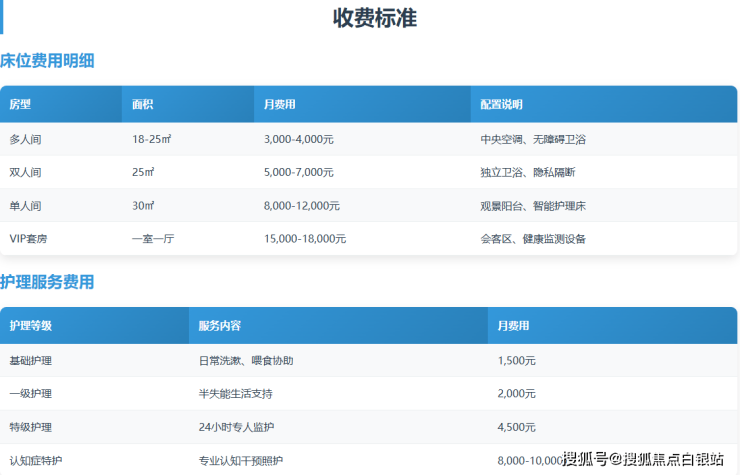This screenshot has width=740, height=475.
Task: Click the 收费标准 page title
Action: (x=375, y=18)
